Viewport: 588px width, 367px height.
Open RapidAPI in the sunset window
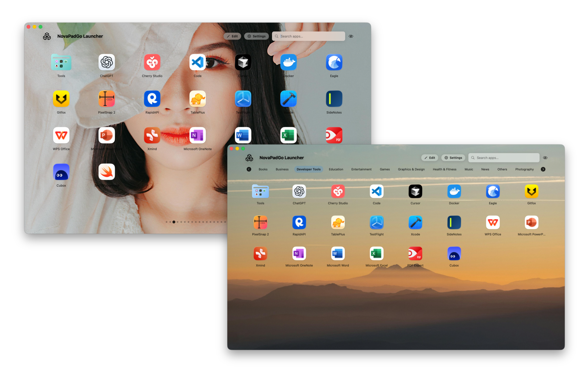coord(299,222)
